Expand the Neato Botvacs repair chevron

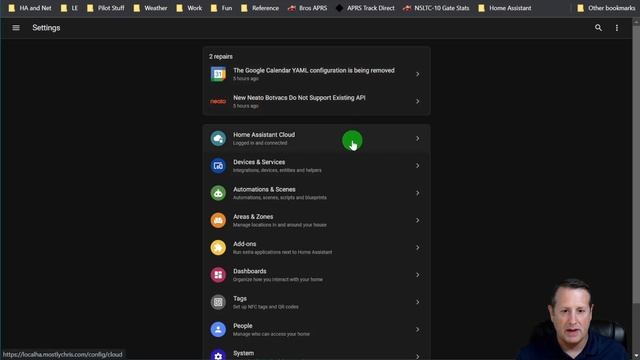(x=418, y=101)
